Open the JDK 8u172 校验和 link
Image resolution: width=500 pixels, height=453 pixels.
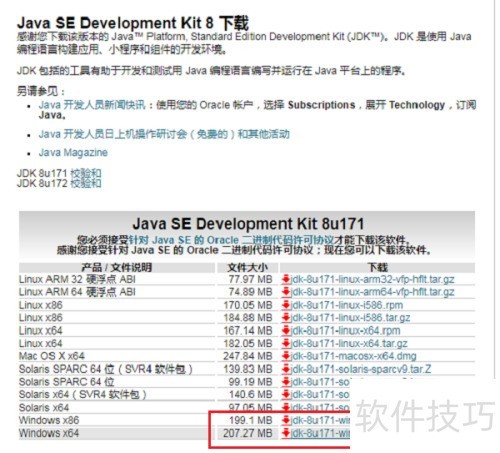pos(86,183)
